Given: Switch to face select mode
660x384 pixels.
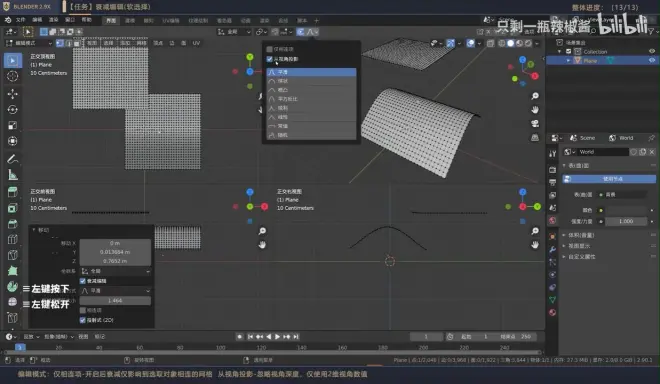Looking at the screenshot, I should (76, 43).
